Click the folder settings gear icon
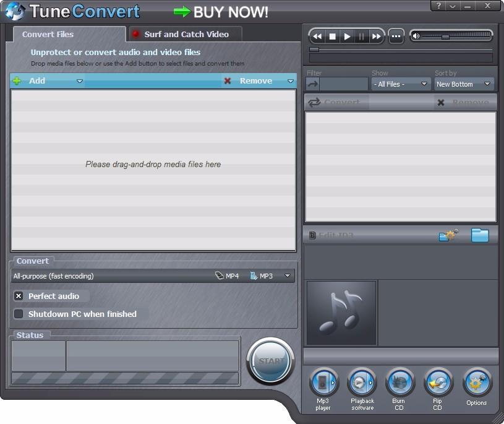504x424 pixels. coord(449,235)
